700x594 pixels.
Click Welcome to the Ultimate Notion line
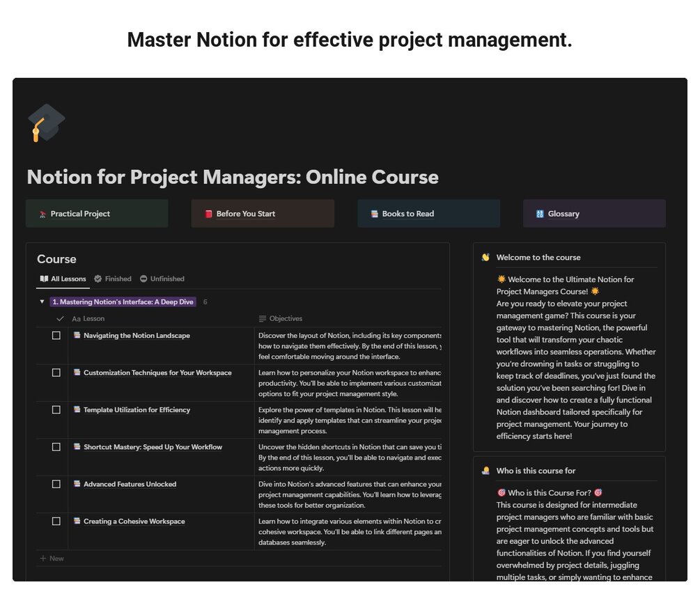(566, 286)
